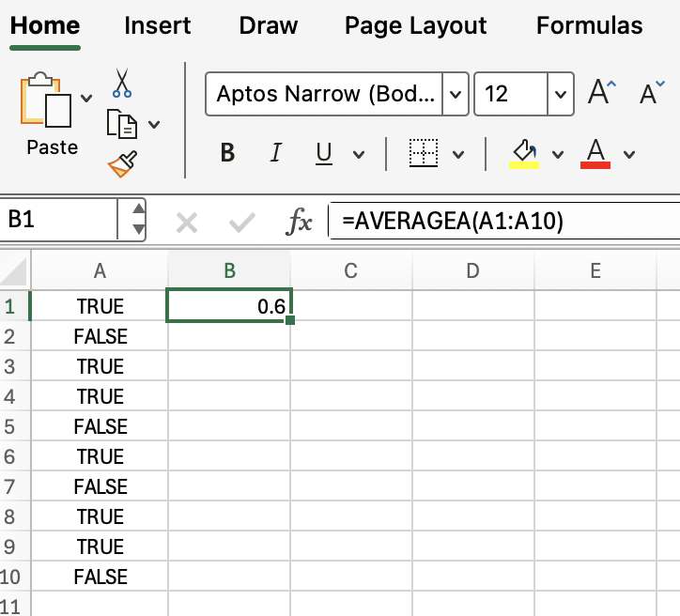680x616 pixels.
Task: Cancel formula entry with the X icon
Action: pos(187,223)
